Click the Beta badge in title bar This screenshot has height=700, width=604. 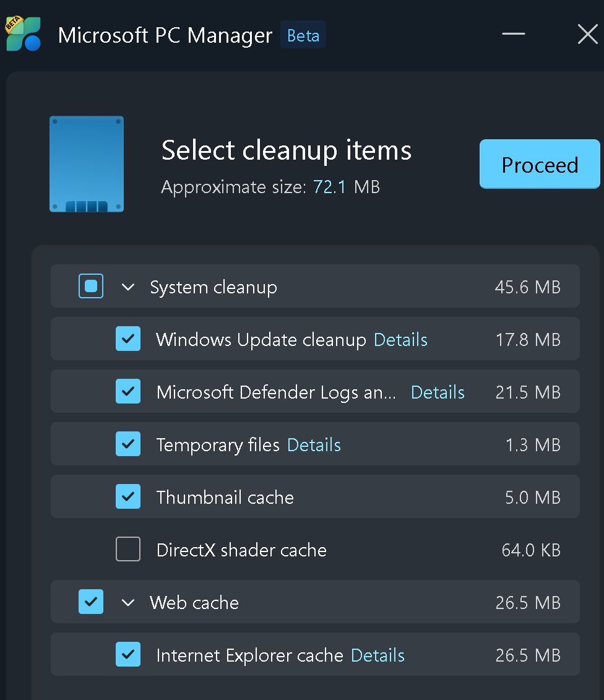coord(303,35)
